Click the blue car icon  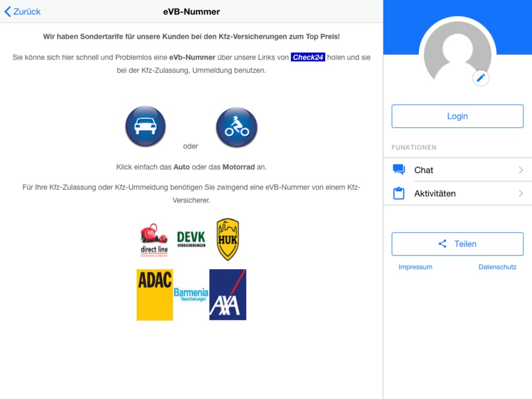pos(146,126)
